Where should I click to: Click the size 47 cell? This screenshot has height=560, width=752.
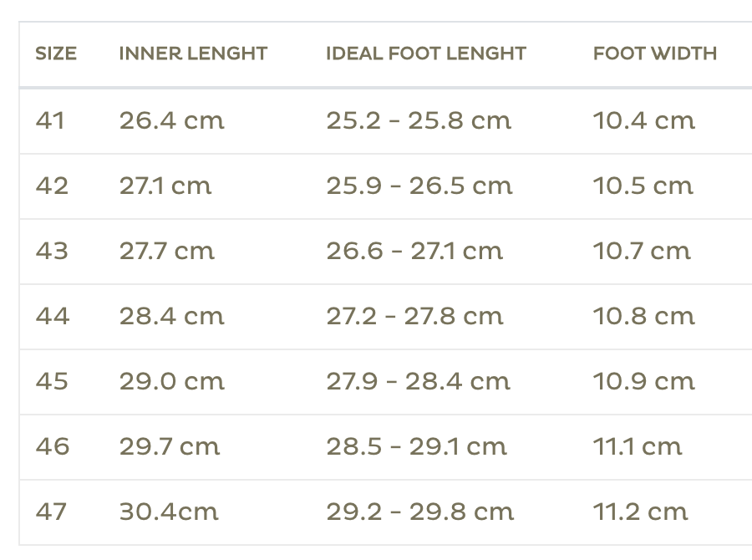(x=51, y=512)
